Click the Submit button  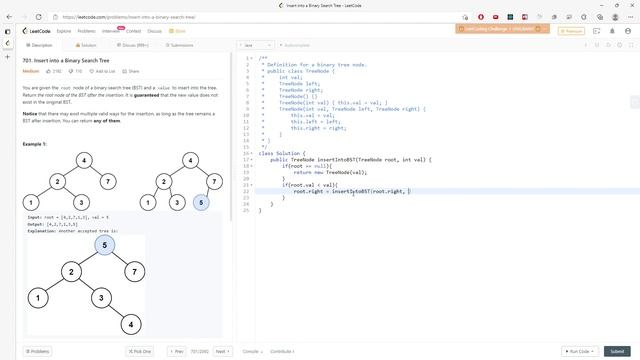point(617,351)
